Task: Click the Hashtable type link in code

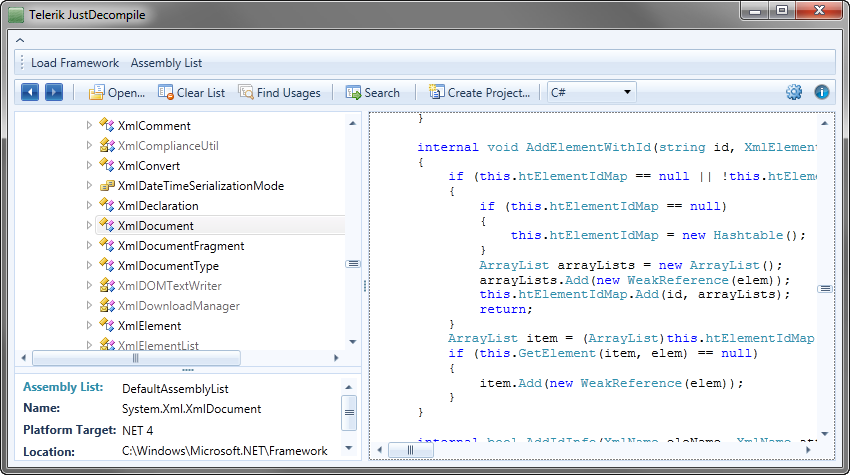Action: pos(748,235)
